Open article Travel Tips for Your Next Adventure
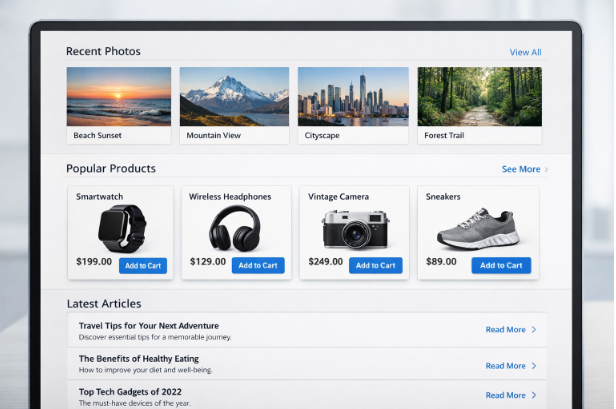 [x=149, y=326]
